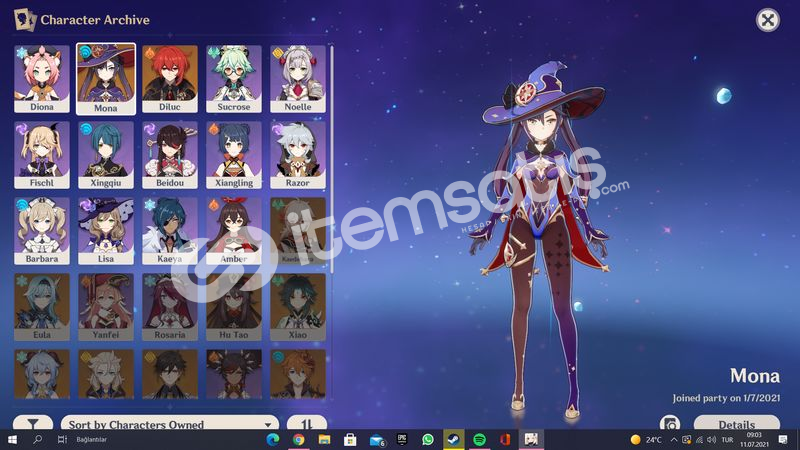This screenshot has height=450, width=800.
Task: Open clock showing 09:03
Action: (754, 439)
